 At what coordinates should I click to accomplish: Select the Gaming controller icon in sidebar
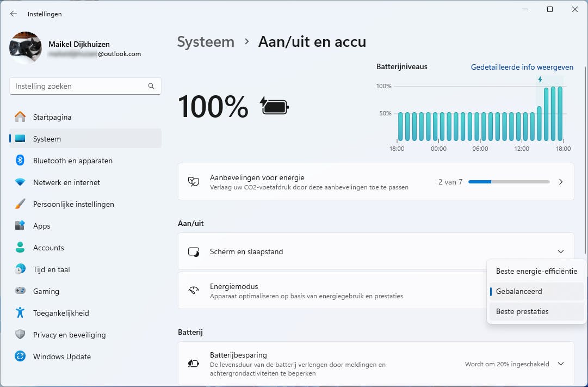tap(20, 291)
